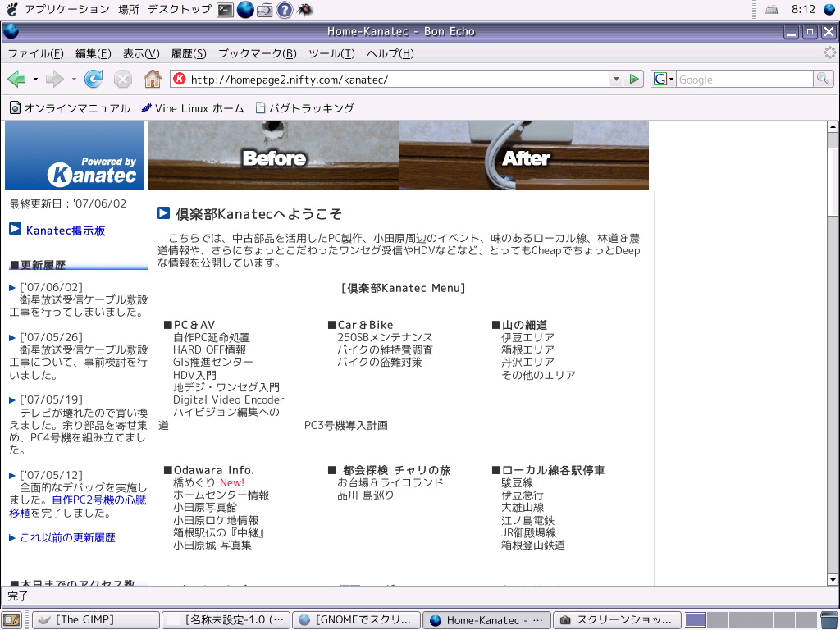This screenshot has width=840, height=630.
Task: Click the trash icon in bottom panel
Action: [829, 620]
